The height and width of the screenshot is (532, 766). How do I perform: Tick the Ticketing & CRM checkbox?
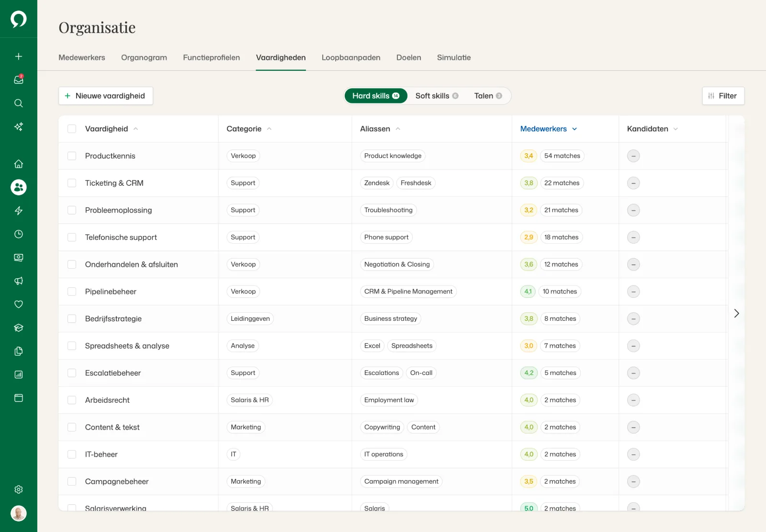(x=72, y=183)
